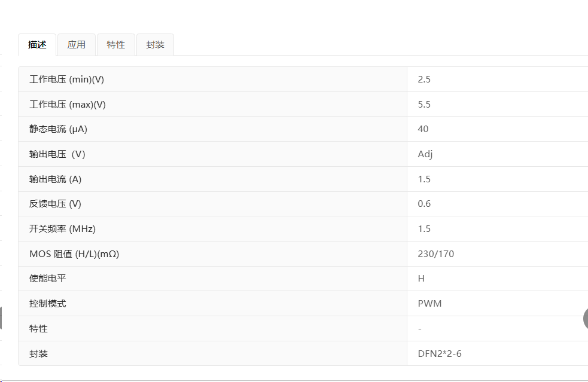Select the 描述 tab

click(37, 45)
